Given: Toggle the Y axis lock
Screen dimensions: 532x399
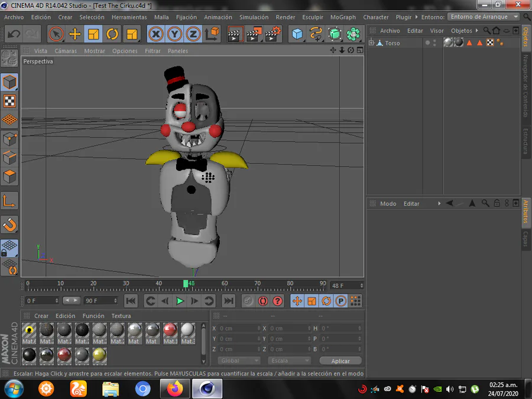Looking at the screenshot, I should pos(174,34).
